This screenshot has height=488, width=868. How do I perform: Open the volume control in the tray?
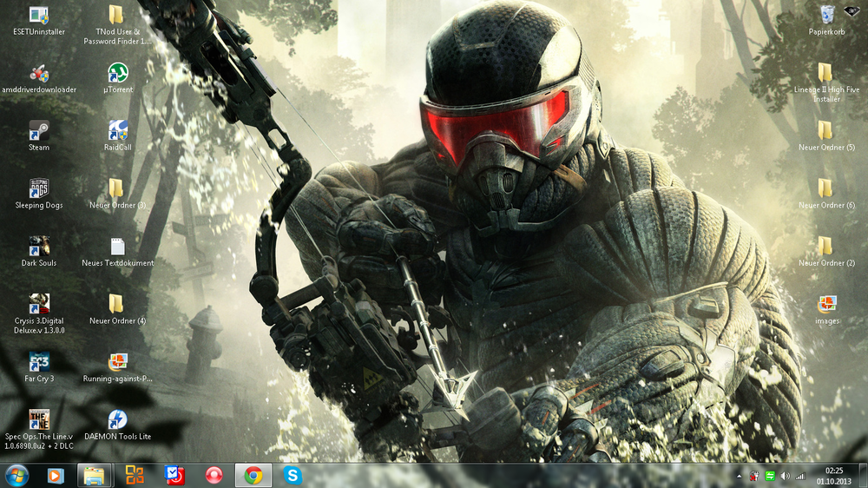click(785, 476)
